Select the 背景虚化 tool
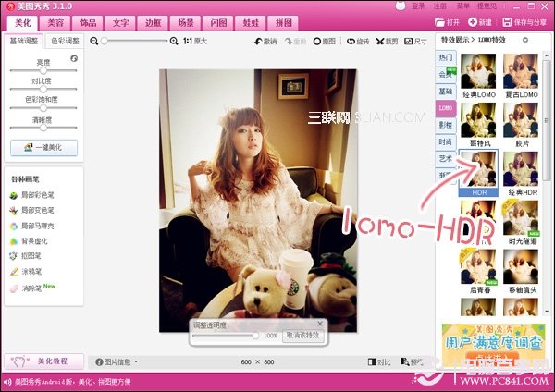The width and height of the screenshot is (555, 392). tap(29, 241)
